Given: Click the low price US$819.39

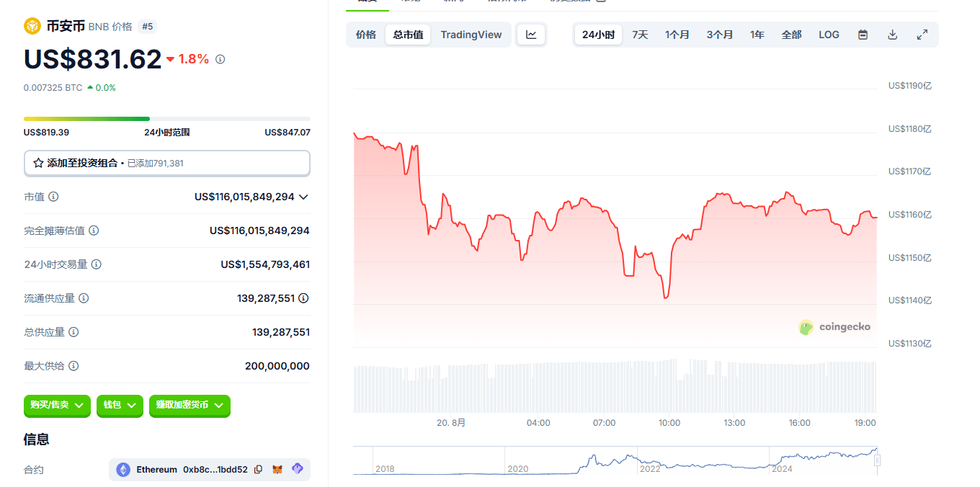Looking at the screenshot, I should [46, 133].
